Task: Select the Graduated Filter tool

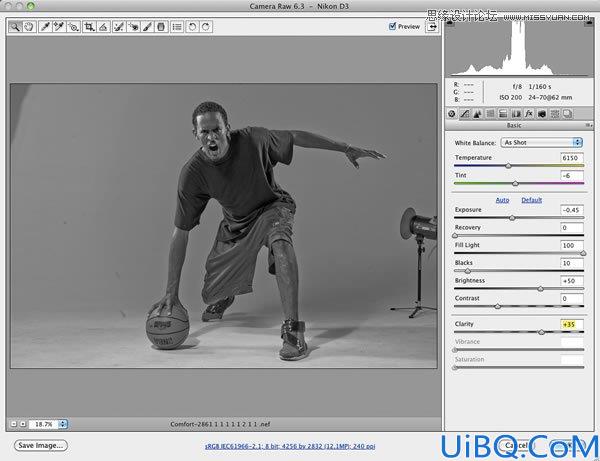Action: coord(161,27)
